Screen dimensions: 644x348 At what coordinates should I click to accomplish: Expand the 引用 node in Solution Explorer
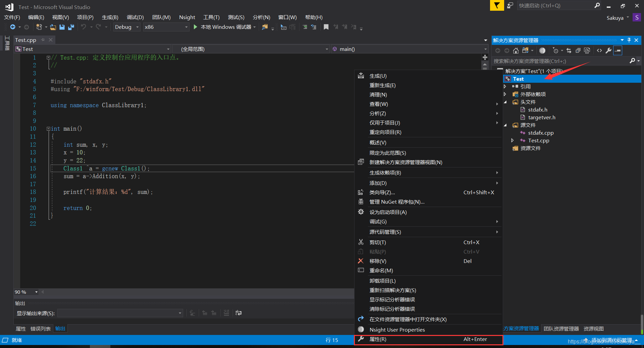pos(505,86)
